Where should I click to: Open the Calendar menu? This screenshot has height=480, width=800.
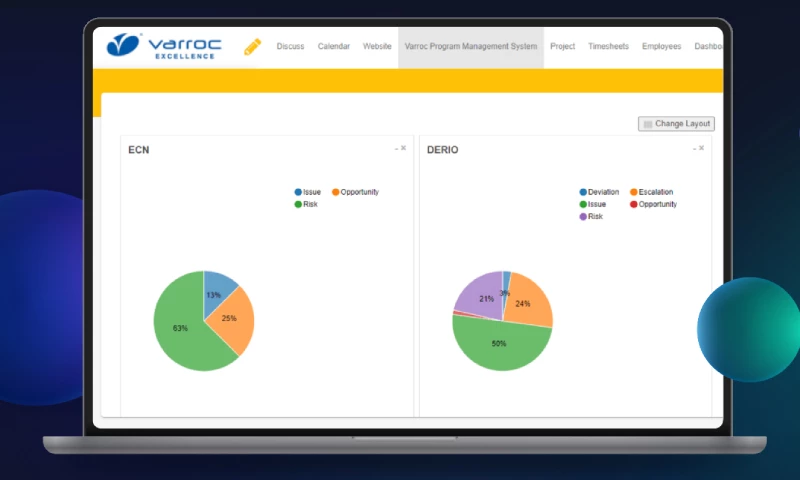tap(334, 46)
